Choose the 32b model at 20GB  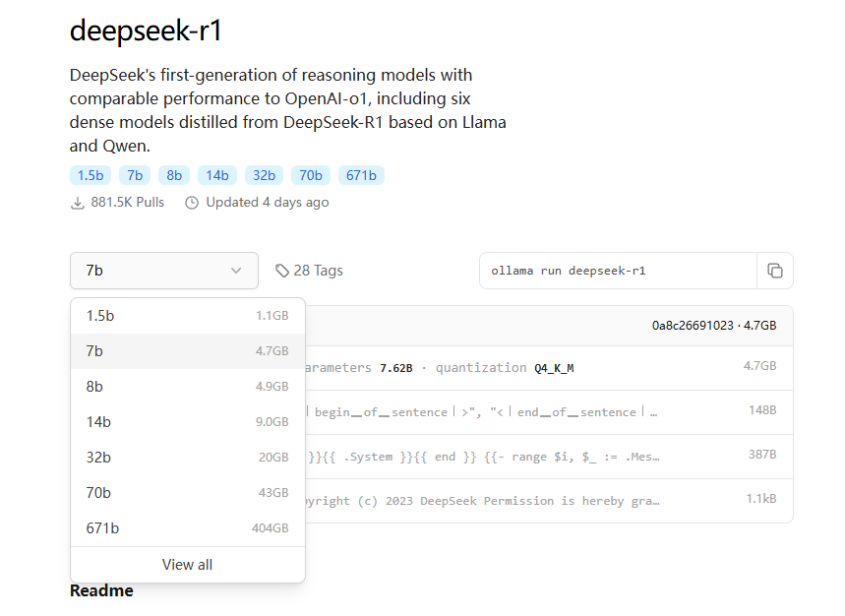pos(187,458)
